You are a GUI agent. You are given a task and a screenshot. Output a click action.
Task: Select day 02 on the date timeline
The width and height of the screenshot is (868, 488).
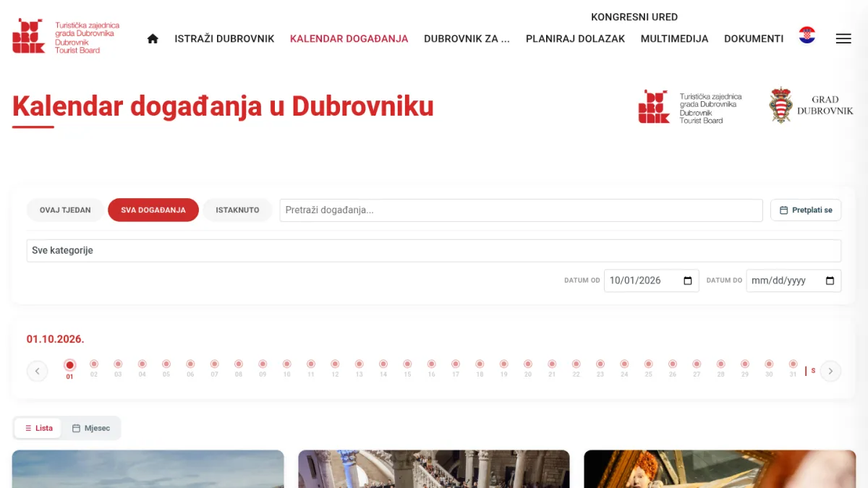(94, 369)
